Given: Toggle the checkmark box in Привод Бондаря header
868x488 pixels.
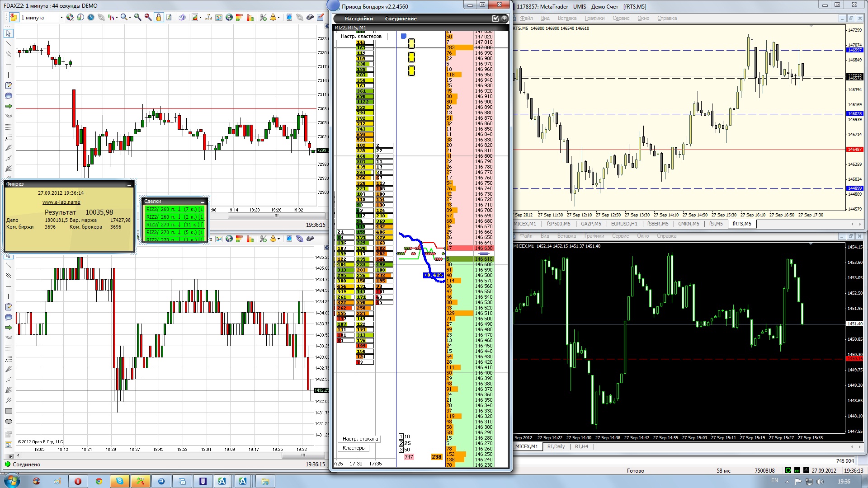Looking at the screenshot, I should tap(495, 19).
